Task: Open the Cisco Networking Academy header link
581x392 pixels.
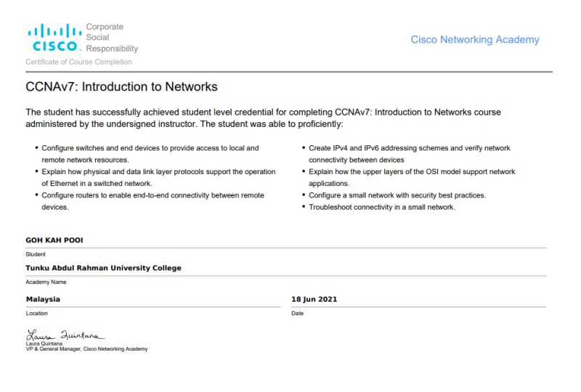Action: 475,40
